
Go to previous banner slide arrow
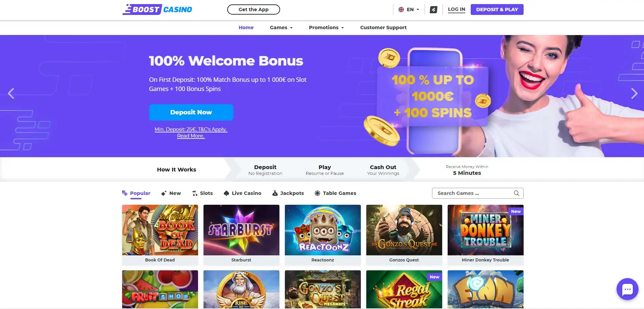pyautogui.click(x=11, y=93)
